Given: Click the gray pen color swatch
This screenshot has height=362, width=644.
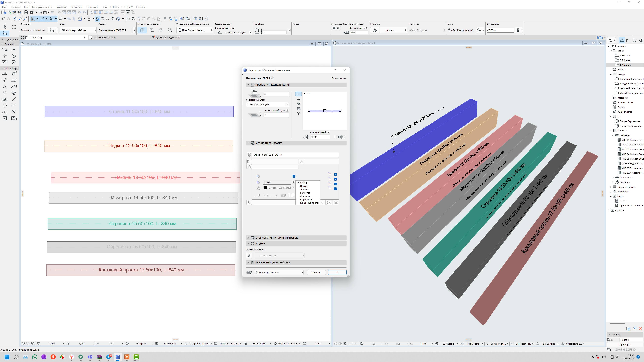Looking at the screenshot, I should 293,196.
